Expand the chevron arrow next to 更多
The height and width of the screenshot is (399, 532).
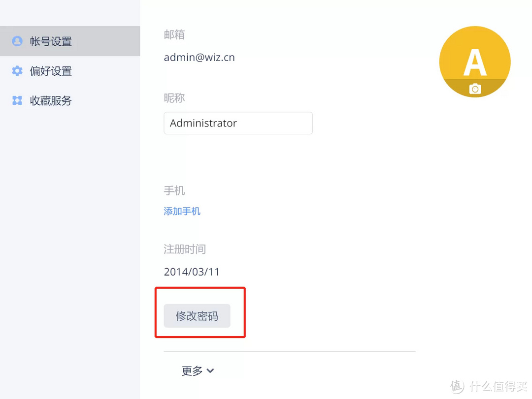click(210, 370)
